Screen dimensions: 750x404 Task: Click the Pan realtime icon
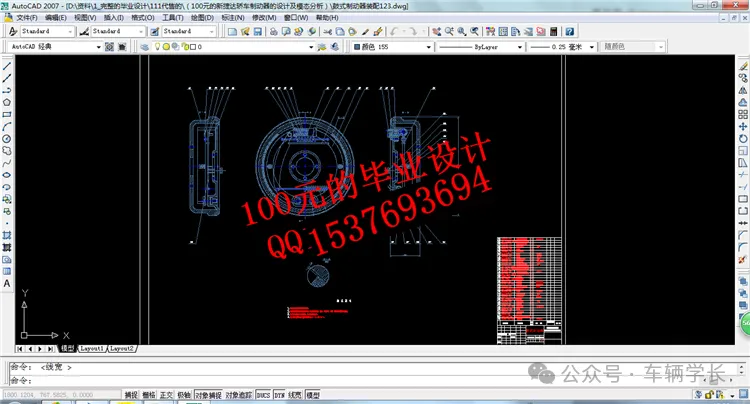436,32
